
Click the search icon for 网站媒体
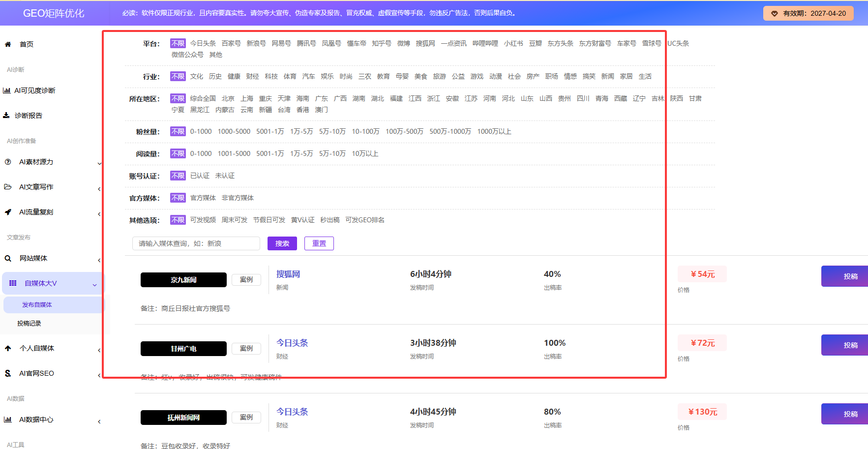[8, 258]
